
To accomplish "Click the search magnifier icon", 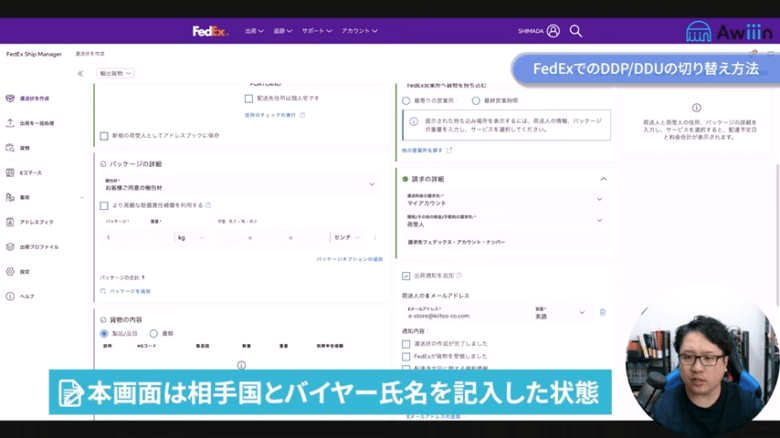I will coord(576,31).
